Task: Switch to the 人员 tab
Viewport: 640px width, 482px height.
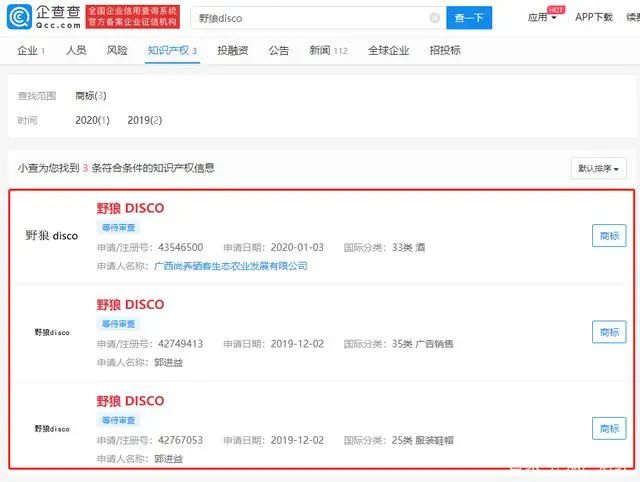Action: click(x=76, y=50)
